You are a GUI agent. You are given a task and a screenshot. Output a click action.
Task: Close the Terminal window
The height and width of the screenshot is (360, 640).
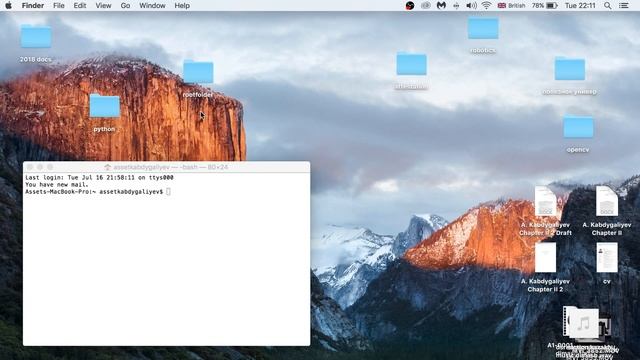(30, 167)
